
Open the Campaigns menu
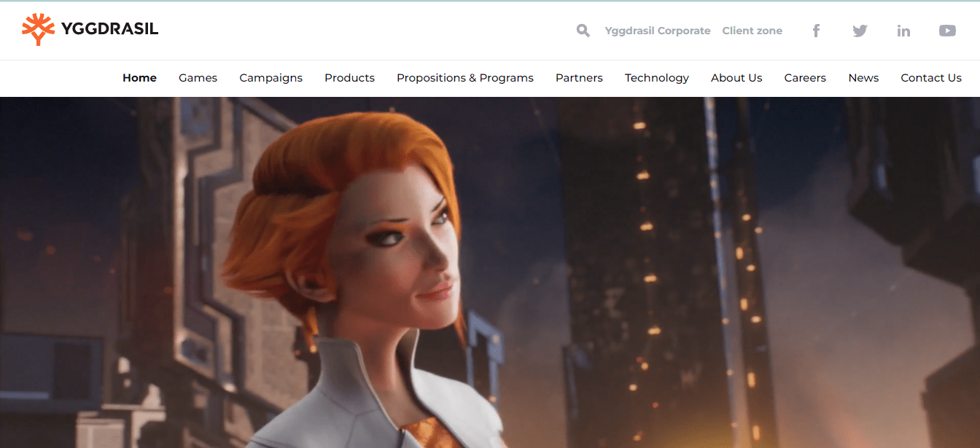point(271,78)
